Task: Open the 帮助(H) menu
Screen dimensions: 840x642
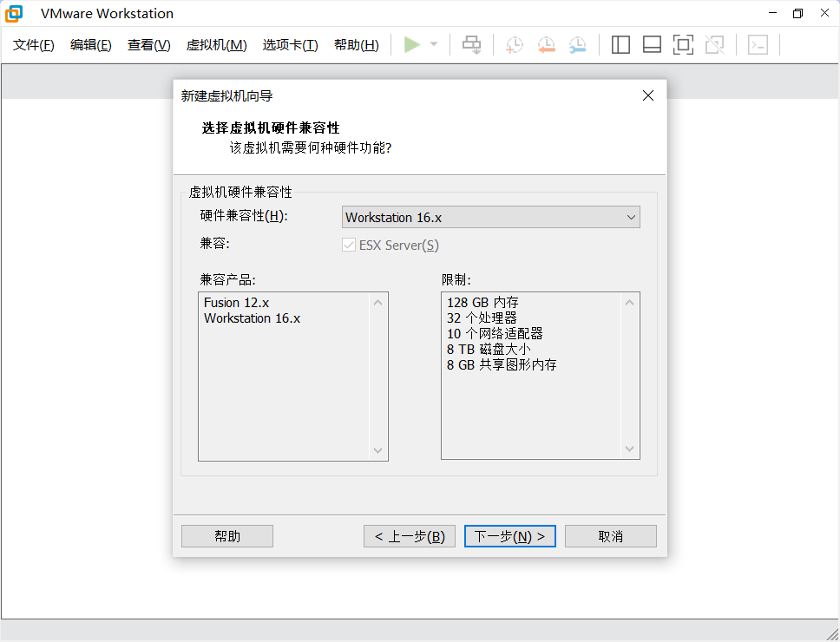Action: click(357, 45)
